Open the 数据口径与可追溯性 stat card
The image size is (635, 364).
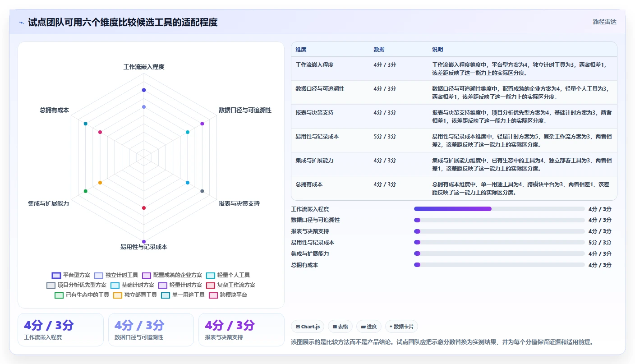tap(151, 330)
